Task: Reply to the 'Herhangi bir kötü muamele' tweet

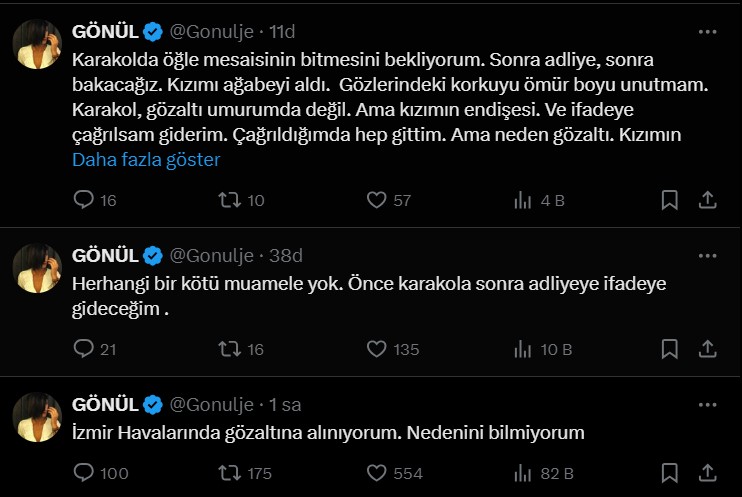Action: [84, 348]
